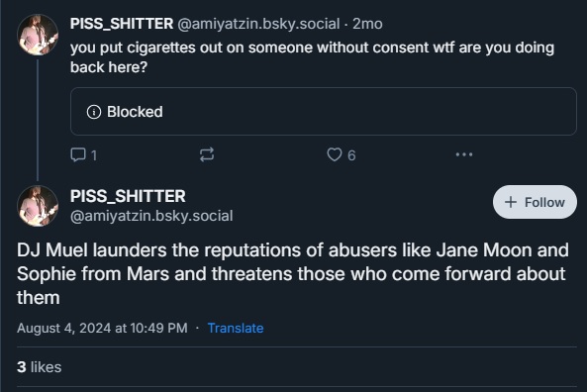Click PISS_SHITTER name above DJ Muel post

pos(128,196)
